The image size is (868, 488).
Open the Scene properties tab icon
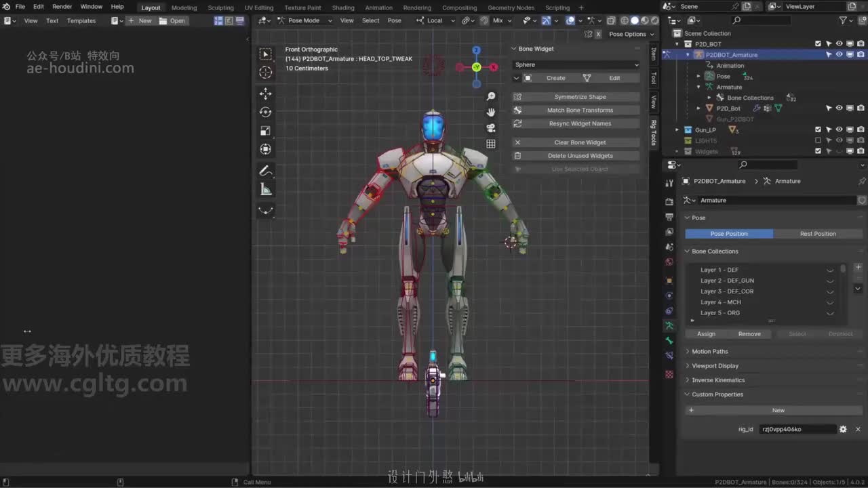(669, 247)
